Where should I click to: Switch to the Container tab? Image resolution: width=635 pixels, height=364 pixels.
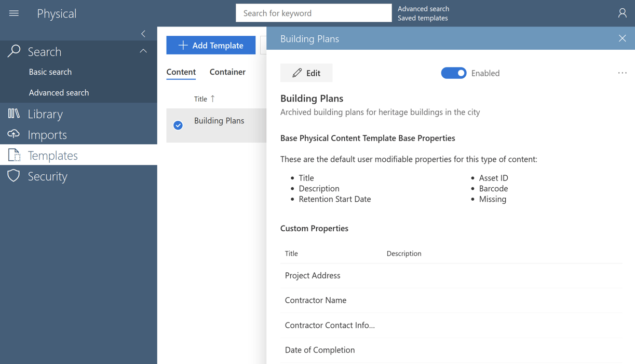tap(227, 72)
